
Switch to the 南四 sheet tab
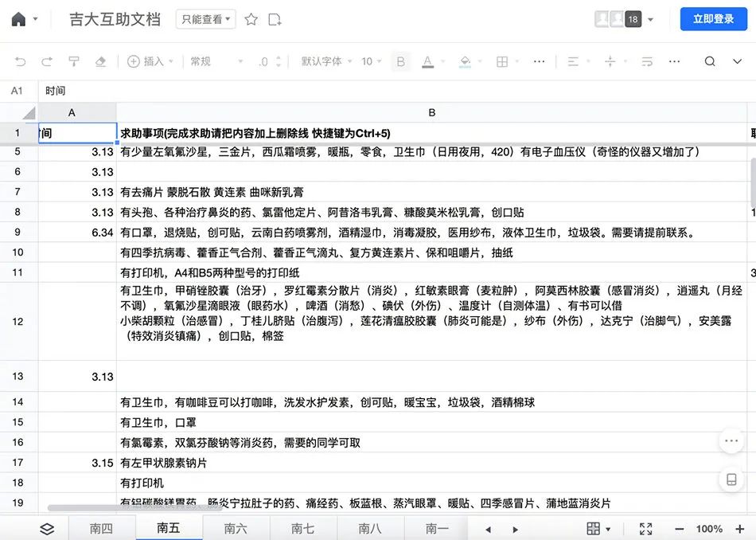101,528
